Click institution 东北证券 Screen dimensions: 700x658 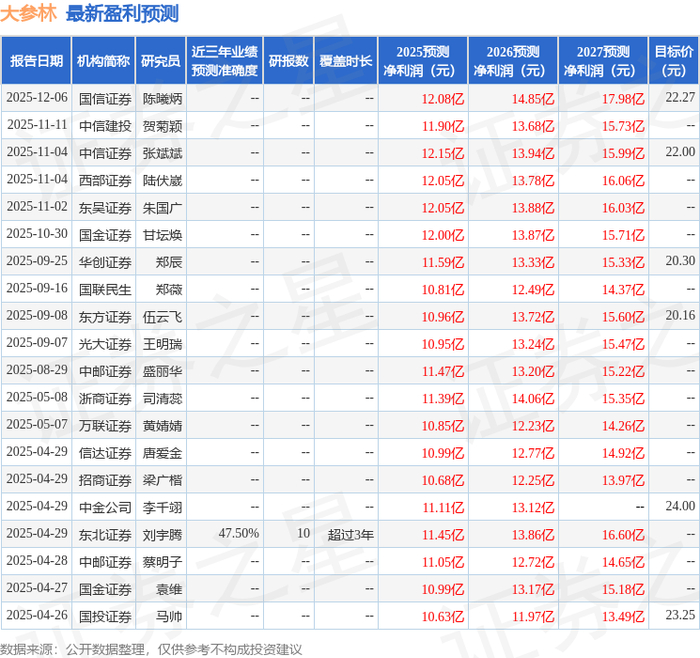click(x=105, y=534)
